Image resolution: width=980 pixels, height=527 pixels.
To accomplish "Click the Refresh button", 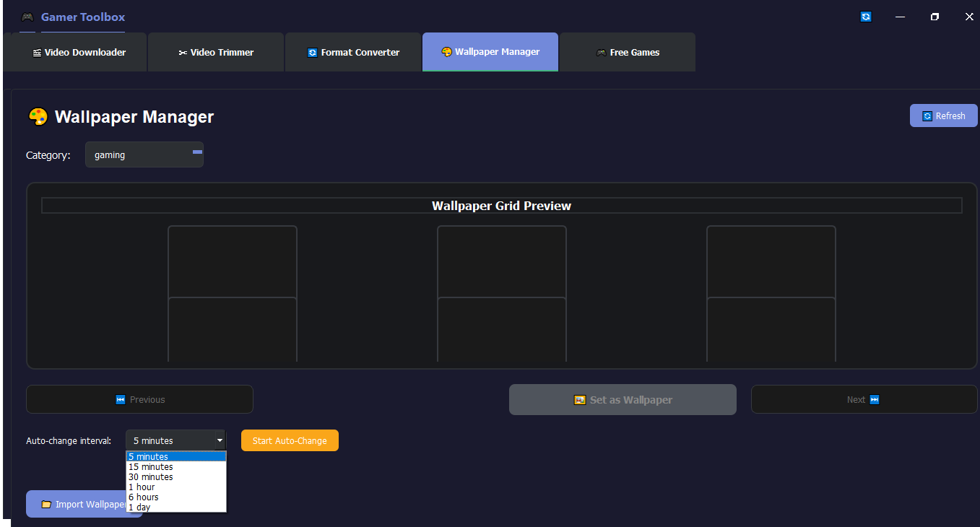I will click(x=943, y=116).
